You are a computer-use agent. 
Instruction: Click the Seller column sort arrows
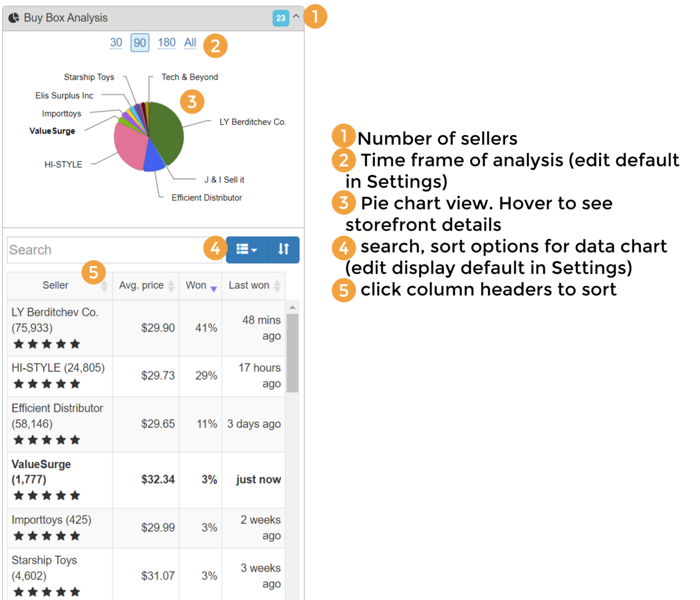click(103, 286)
